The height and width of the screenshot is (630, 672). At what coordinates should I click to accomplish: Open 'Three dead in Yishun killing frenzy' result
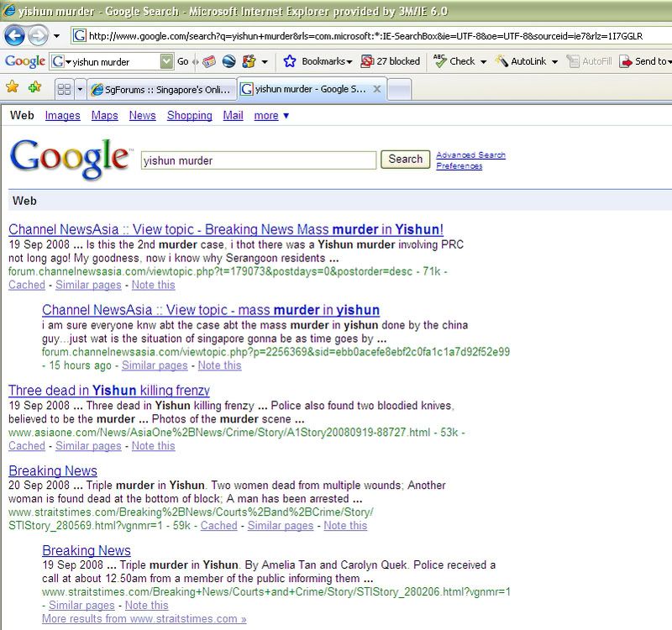pos(109,391)
